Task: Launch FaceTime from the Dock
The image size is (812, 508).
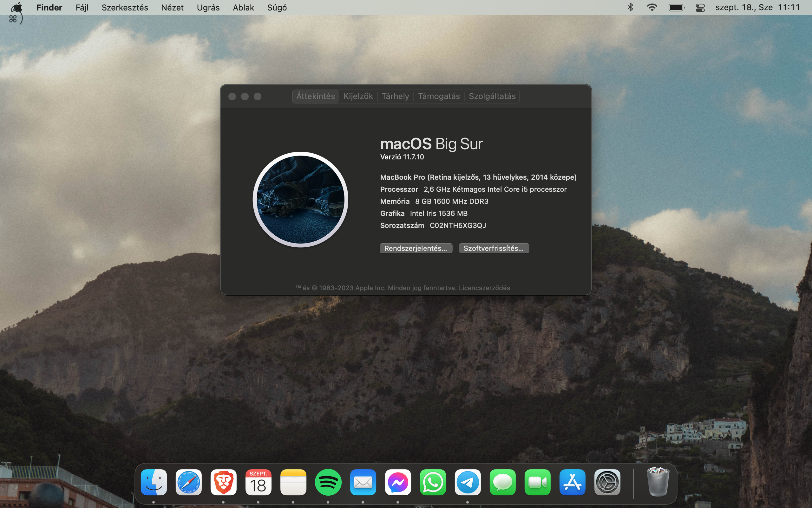Action: pyautogui.click(x=538, y=482)
